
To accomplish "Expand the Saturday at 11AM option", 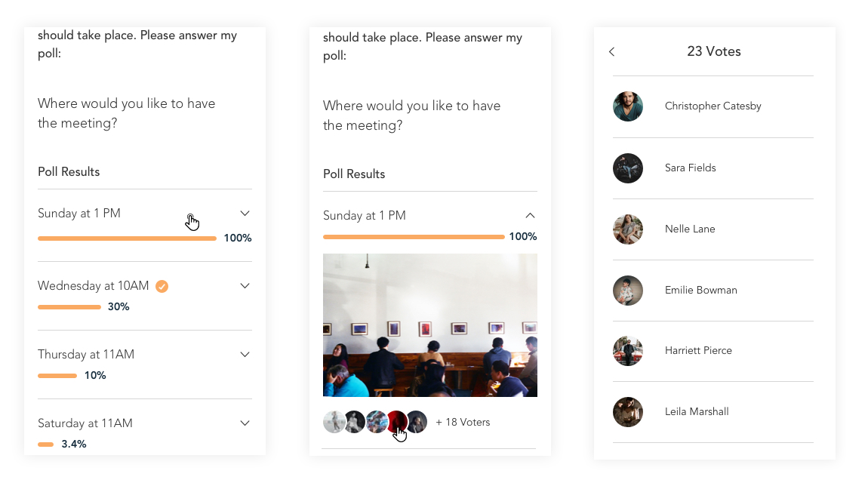I will [x=245, y=423].
